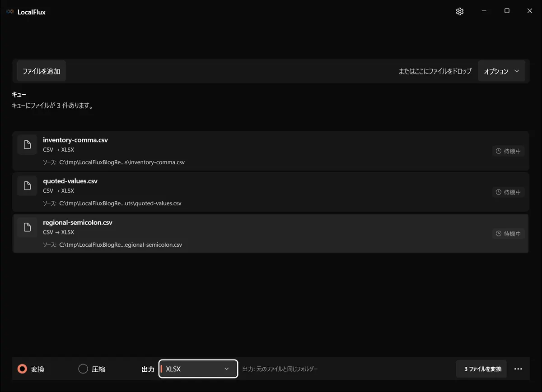This screenshot has height=392, width=542.
Task: Click the source path of regional-semicolon.csv
Action: [121, 245]
